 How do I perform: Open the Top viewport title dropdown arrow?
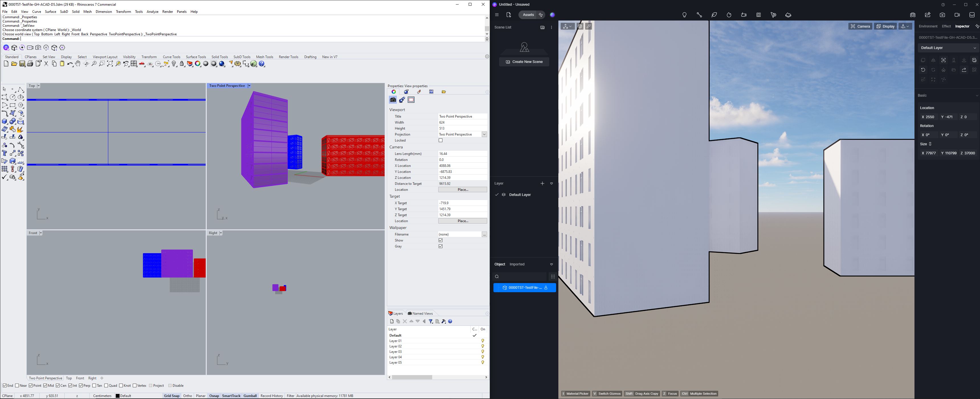[x=38, y=86]
